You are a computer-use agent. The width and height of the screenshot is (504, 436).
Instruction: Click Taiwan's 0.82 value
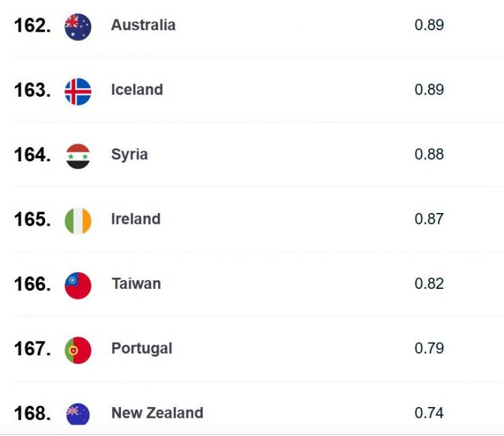click(429, 284)
